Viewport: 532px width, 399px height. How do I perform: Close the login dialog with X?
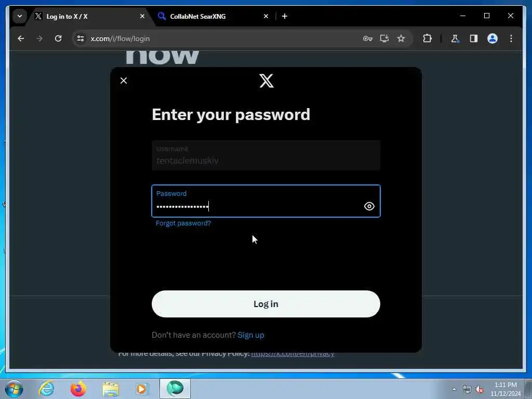coord(124,81)
